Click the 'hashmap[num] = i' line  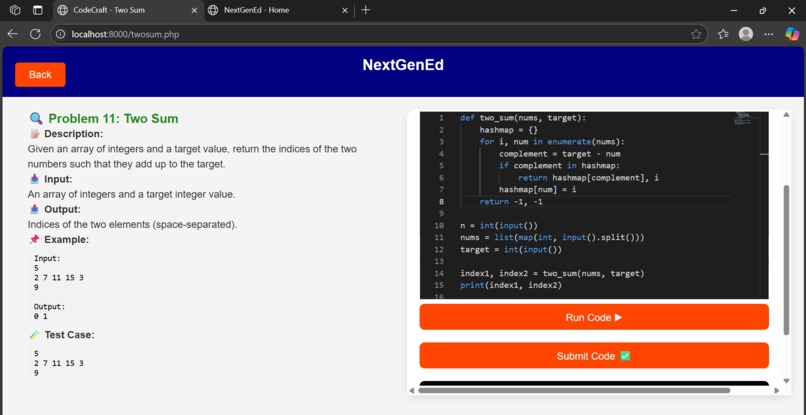point(538,189)
